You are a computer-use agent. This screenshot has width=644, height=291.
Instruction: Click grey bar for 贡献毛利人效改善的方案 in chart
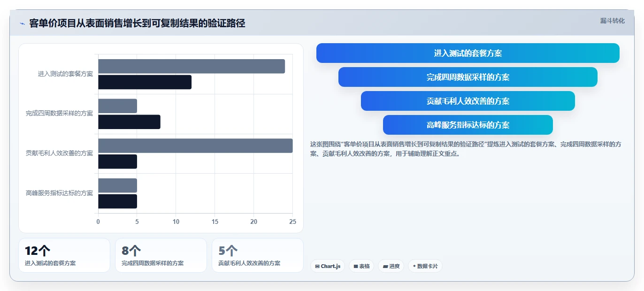tap(195, 145)
